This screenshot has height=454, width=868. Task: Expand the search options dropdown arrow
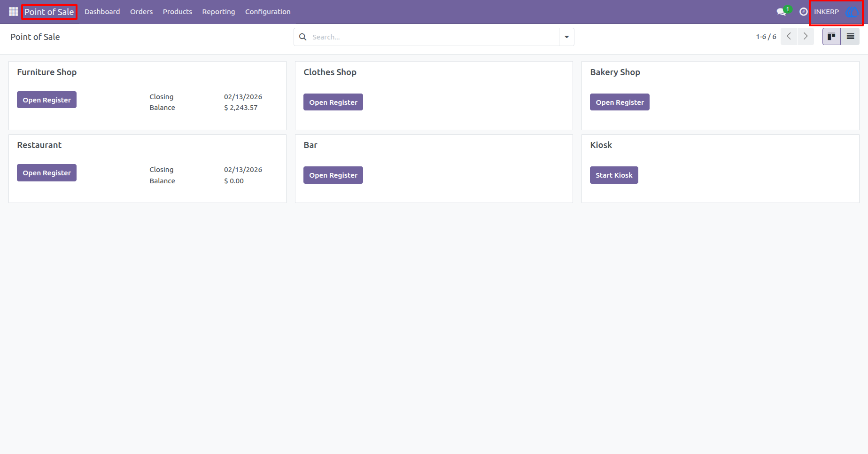click(x=566, y=37)
